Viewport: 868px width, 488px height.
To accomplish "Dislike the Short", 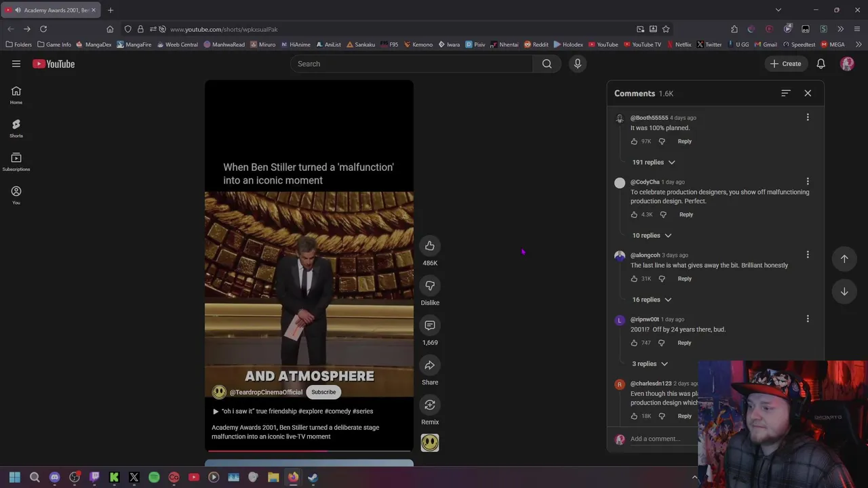I will 430,286.
